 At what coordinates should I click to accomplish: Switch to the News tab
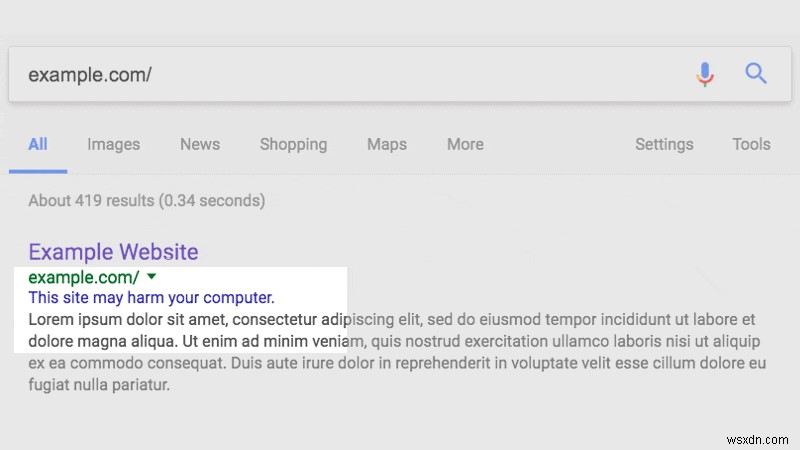[200, 144]
